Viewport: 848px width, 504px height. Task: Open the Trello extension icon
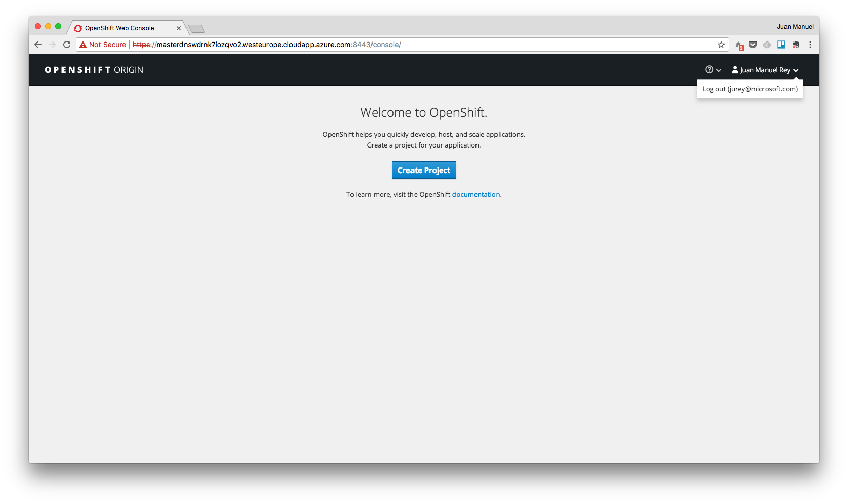point(781,45)
